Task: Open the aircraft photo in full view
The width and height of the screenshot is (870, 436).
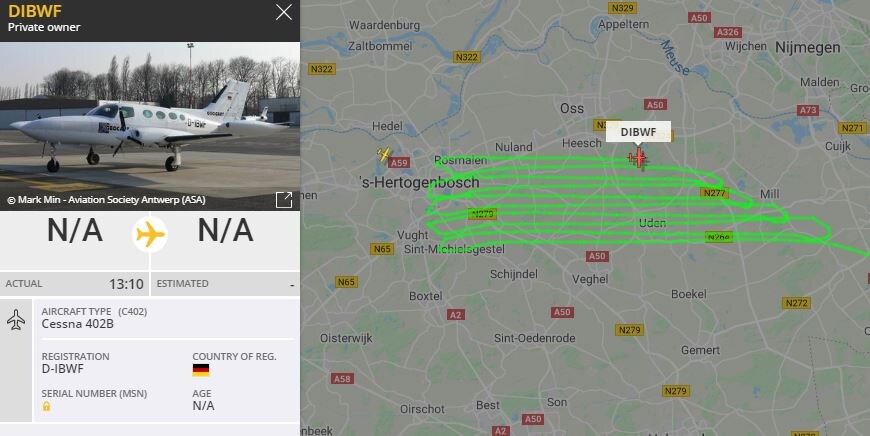Action: coord(284,200)
